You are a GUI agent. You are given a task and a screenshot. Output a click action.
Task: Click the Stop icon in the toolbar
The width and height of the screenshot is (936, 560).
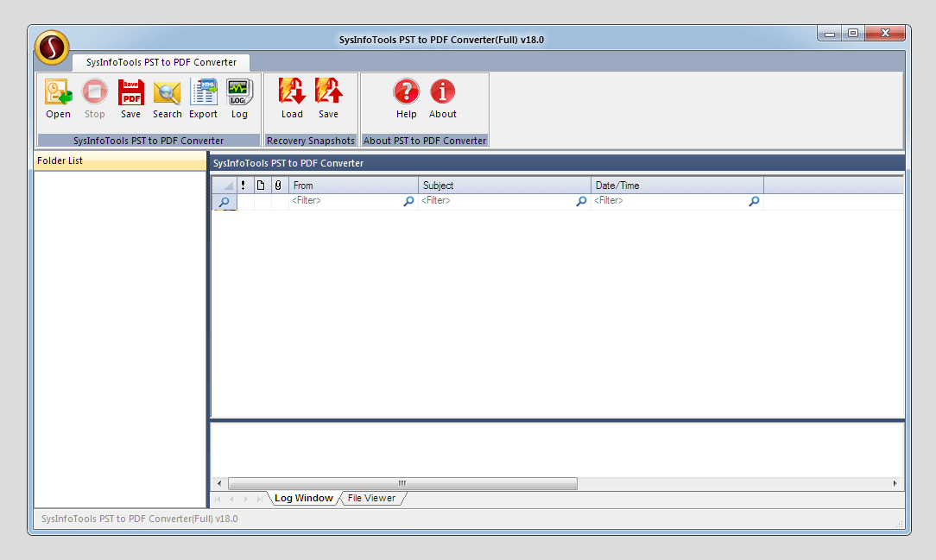(94, 98)
